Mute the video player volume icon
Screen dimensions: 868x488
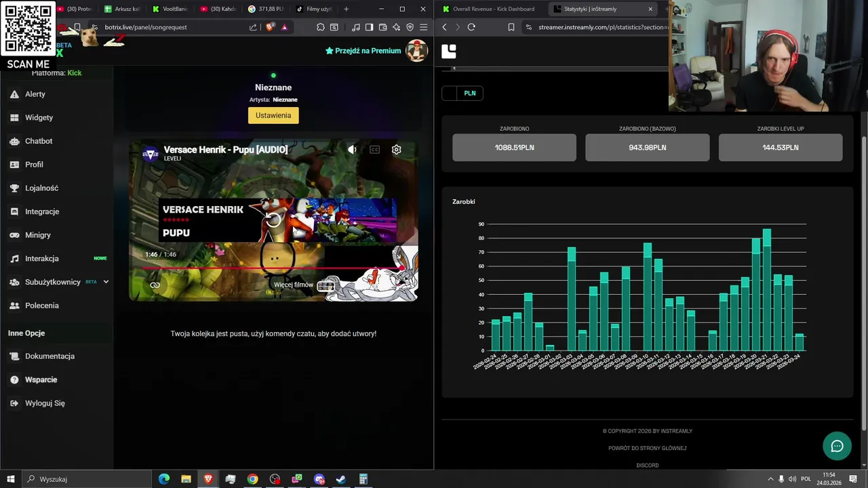pyautogui.click(x=352, y=150)
